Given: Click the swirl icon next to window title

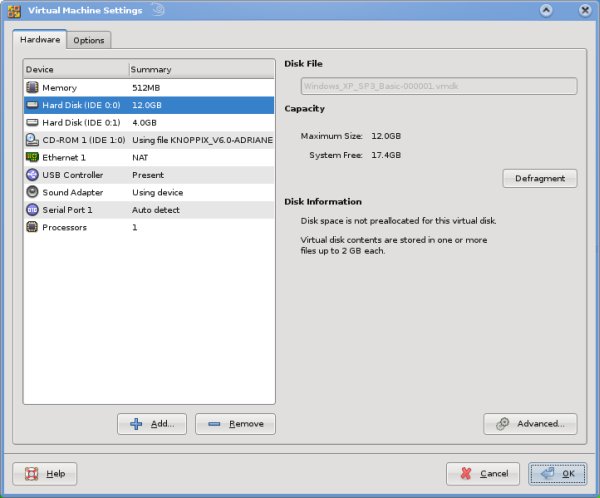Looking at the screenshot, I should pyautogui.click(x=158, y=10).
